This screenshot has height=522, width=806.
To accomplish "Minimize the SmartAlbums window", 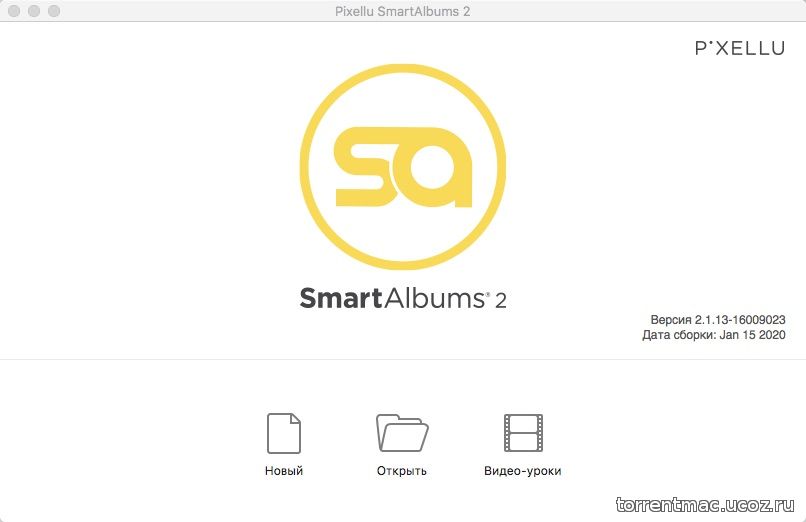I will (34, 11).
